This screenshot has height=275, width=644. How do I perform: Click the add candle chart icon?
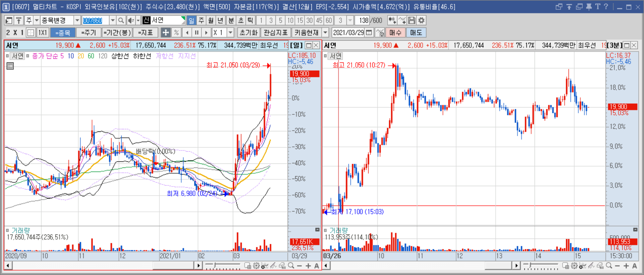click(392, 20)
